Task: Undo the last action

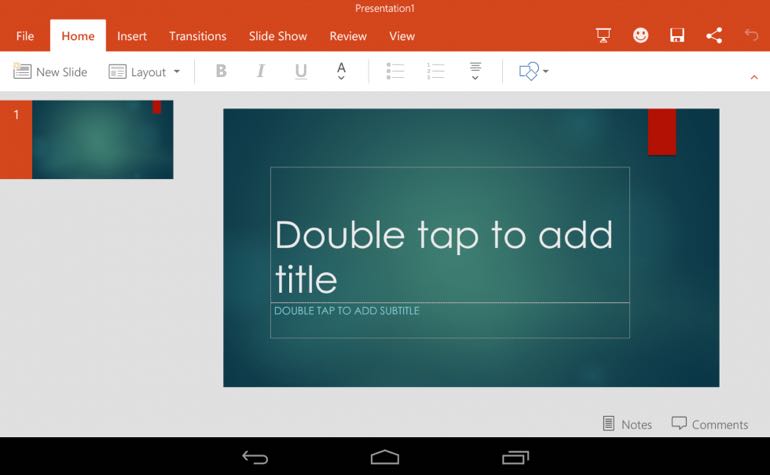Action: pyautogui.click(x=751, y=36)
